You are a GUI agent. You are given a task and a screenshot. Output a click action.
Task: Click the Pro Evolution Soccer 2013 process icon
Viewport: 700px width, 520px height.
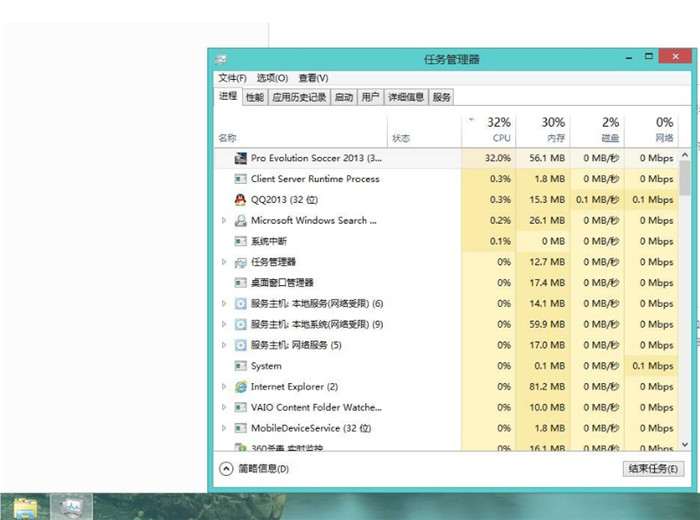pyautogui.click(x=240, y=158)
